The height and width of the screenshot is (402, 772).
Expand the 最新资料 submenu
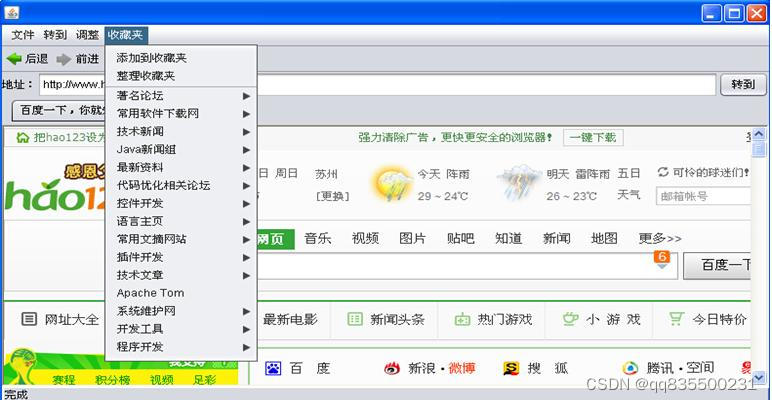pos(181,168)
